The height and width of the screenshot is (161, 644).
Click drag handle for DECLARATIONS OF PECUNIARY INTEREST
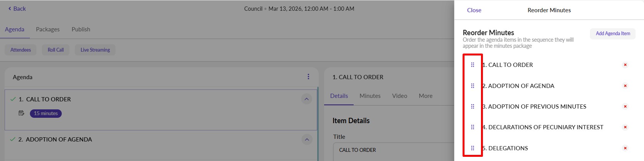(x=473, y=127)
